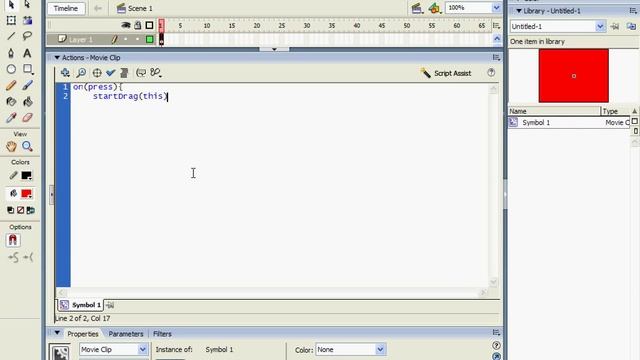Switch to the Filters tab
Viewport: 640px width, 360px height.
pyautogui.click(x=162, y=334)
